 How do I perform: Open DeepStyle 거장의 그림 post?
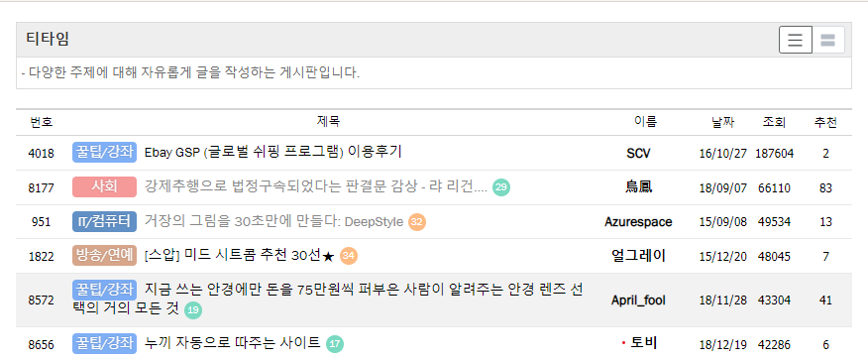[273, 221]
